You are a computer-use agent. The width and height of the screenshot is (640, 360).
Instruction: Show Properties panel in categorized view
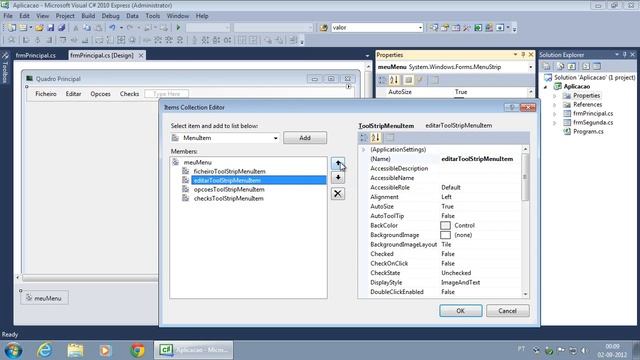[x=382, y=80]
